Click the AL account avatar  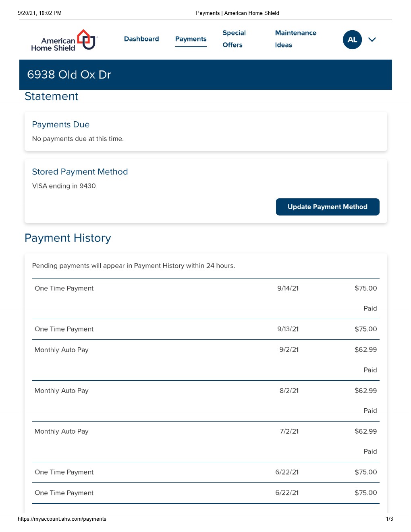[352, 39]
